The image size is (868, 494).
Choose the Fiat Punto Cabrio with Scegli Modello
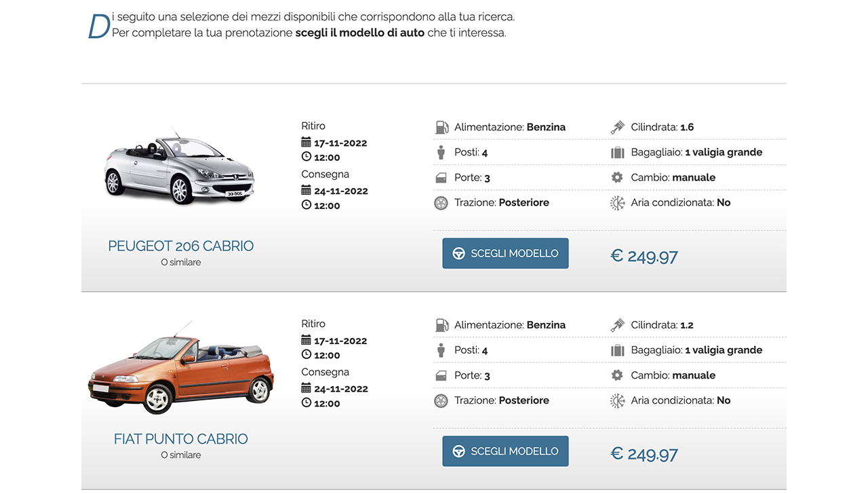[505, 451]
